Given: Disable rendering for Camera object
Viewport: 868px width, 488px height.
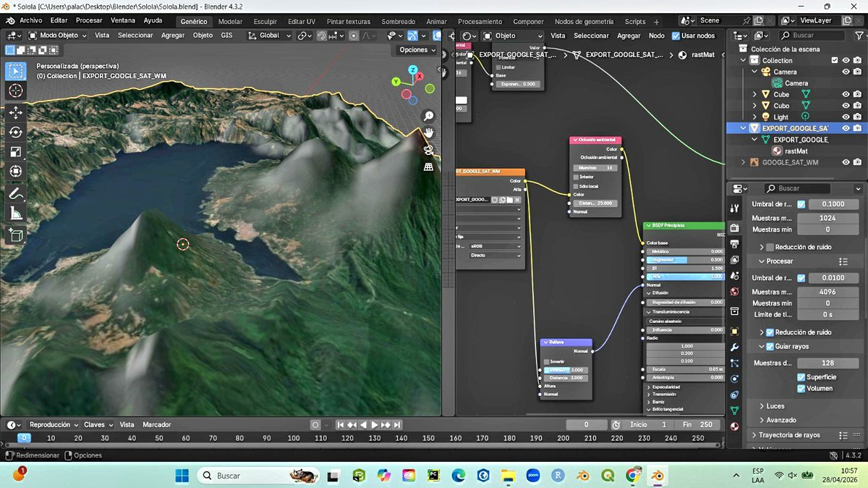Looking at the screenshot, I should [857, 72].
